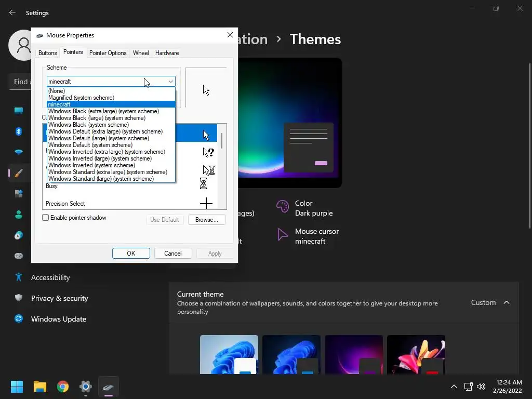Choose Windows Default (system scheme) option

111,145
